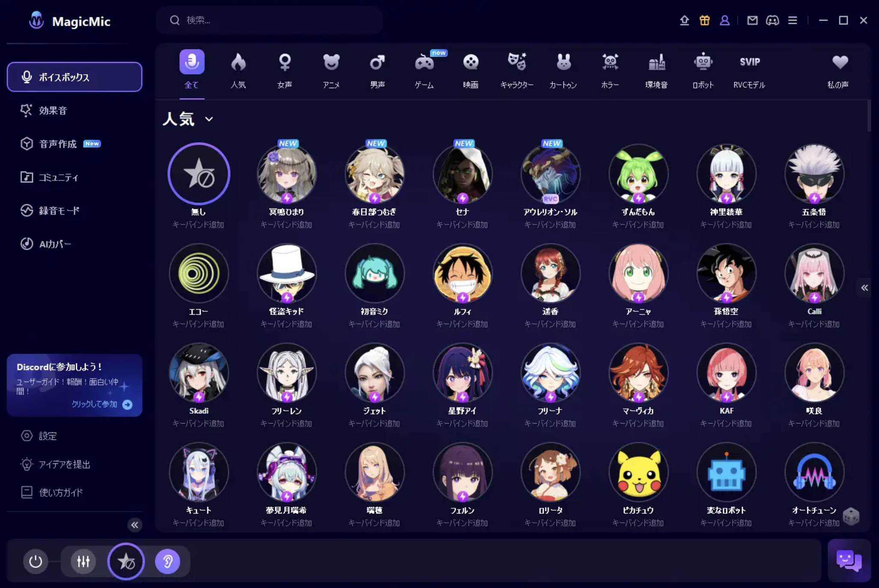Screen dimensions: 879x588
Task: Expand the right side panel chevron
Action: pos(864,288)
